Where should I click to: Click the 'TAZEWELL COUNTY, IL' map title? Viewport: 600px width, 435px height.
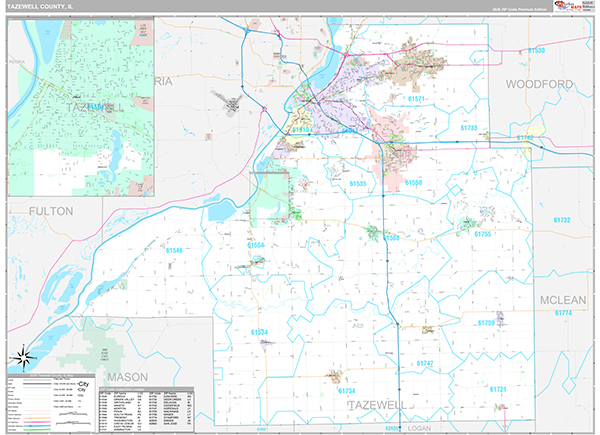40,7
